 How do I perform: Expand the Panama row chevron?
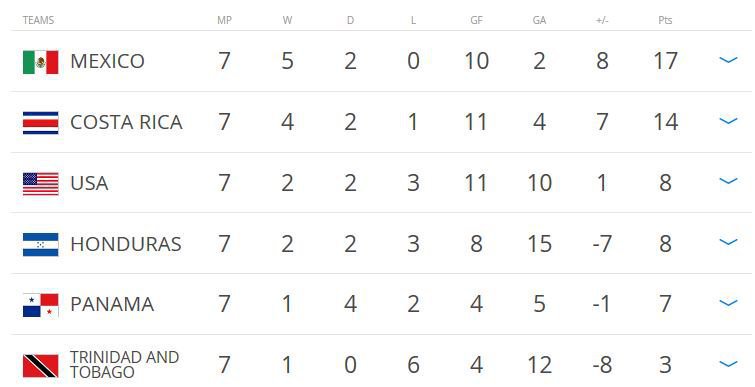(x=728, y=303)
